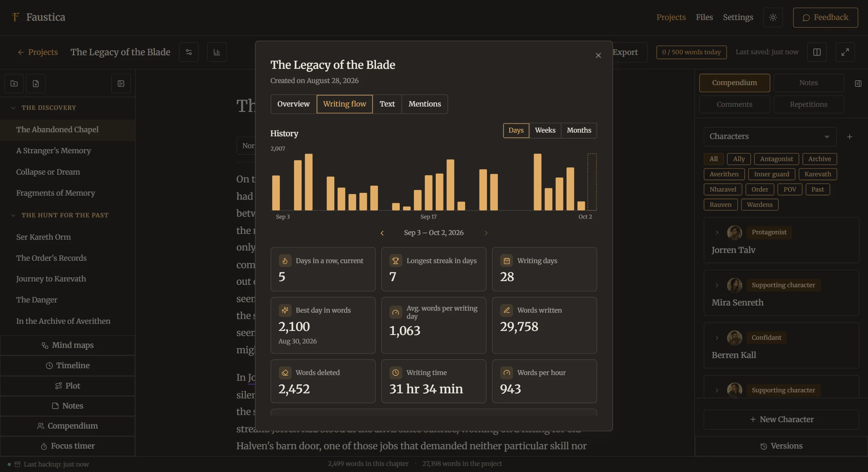The width and height of the screenshot is (868, 472).
Task: Expand Jorren Talv character card
Action: point(717,233)
